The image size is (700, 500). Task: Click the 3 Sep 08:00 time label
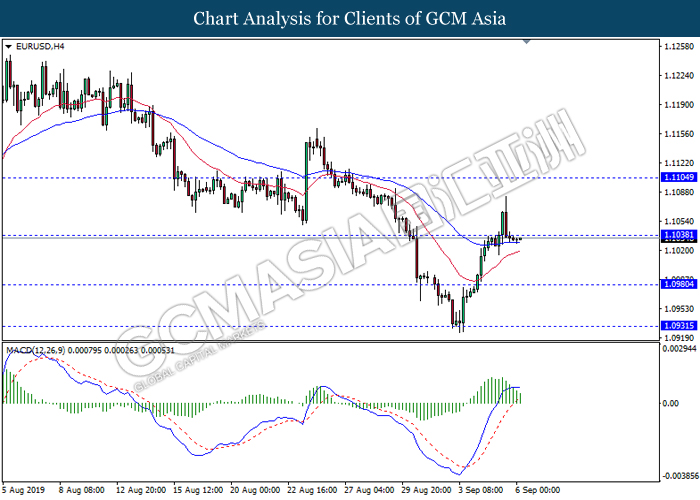click(481, 490)
